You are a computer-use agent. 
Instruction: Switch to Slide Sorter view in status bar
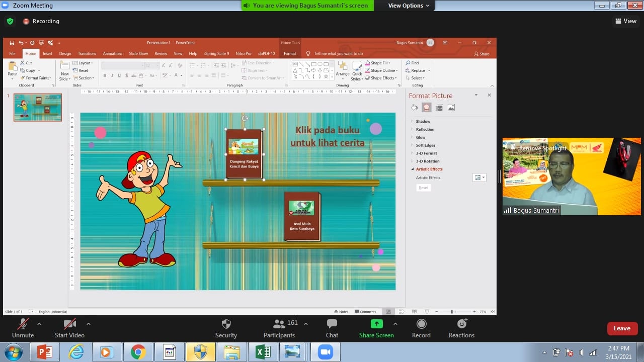400,312
